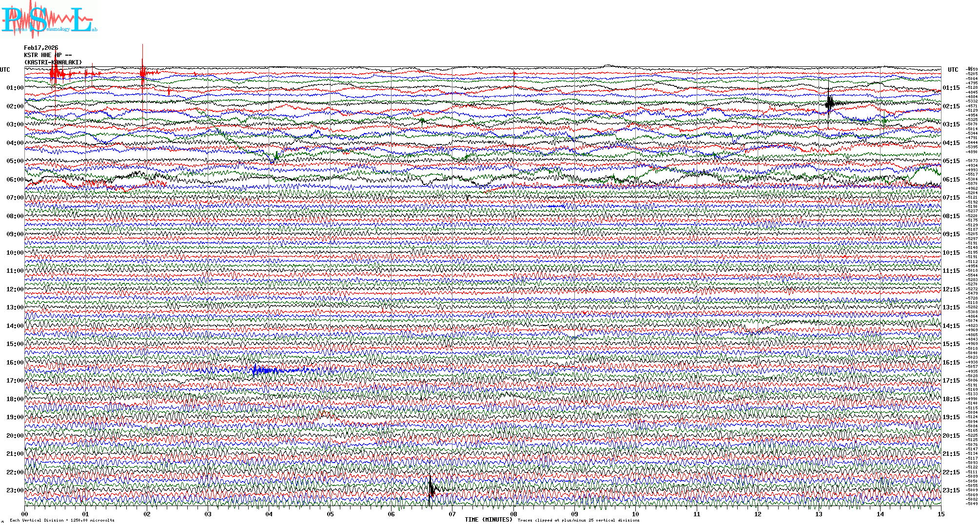Select the 05:00 hour label on left

coord(15,161)
